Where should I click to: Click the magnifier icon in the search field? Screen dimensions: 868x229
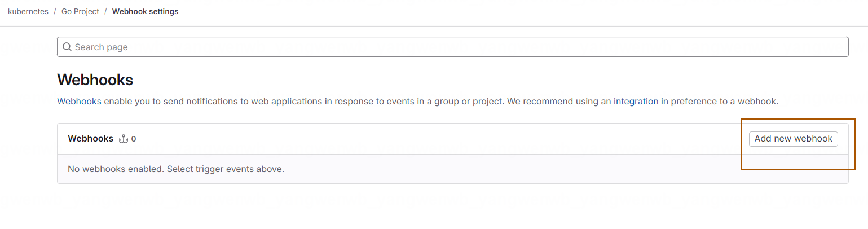coord(67,47)
